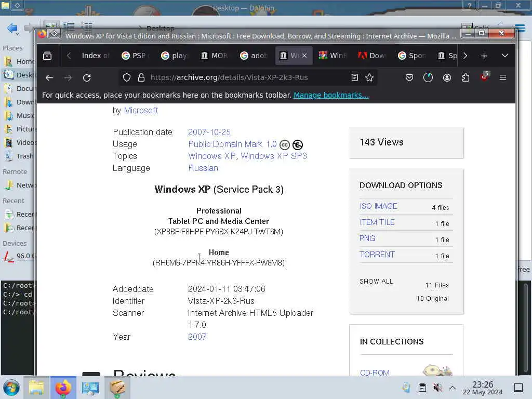This screenshot has width=532, height=399.
Task: Open uBlock Origin extension icon
Action: click(x=485, y=77)
